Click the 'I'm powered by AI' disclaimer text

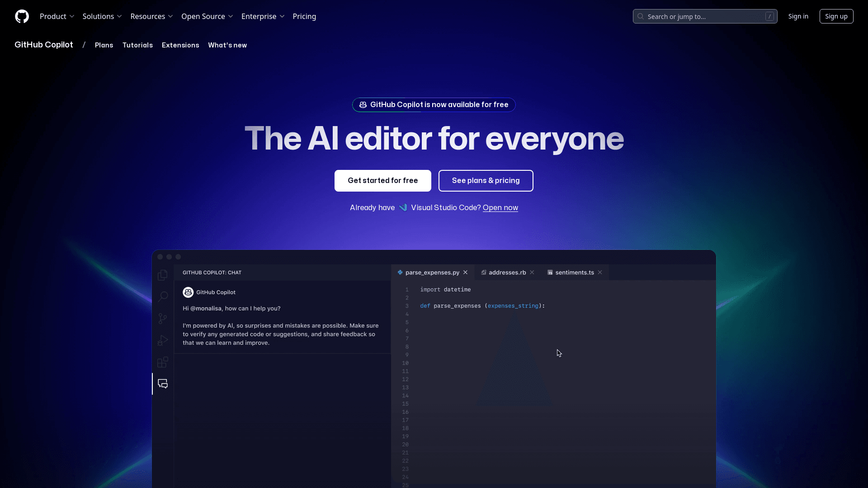(x=281, y=334)
